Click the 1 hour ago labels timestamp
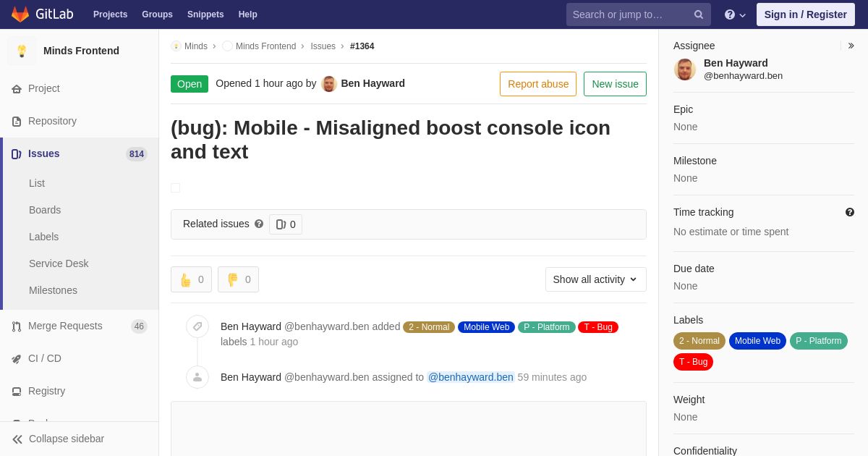The width and height of the screenshot is (868, 456). [274, 342]
